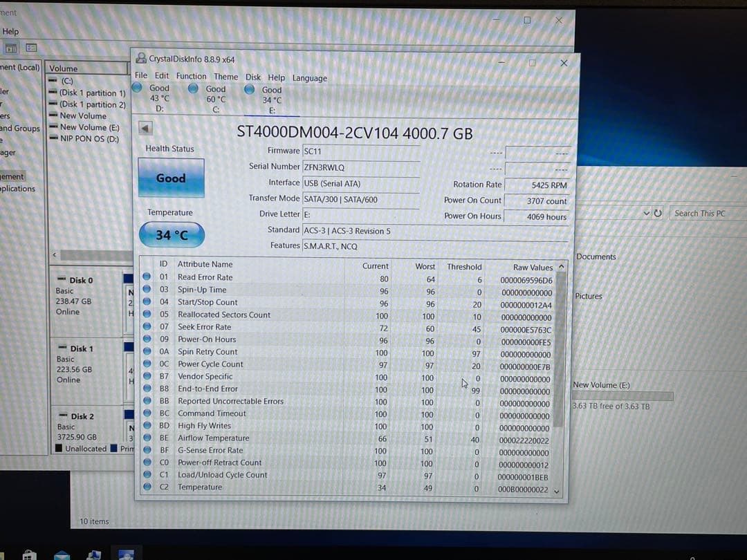Click the Command Timeout status circle

(147, 412)
